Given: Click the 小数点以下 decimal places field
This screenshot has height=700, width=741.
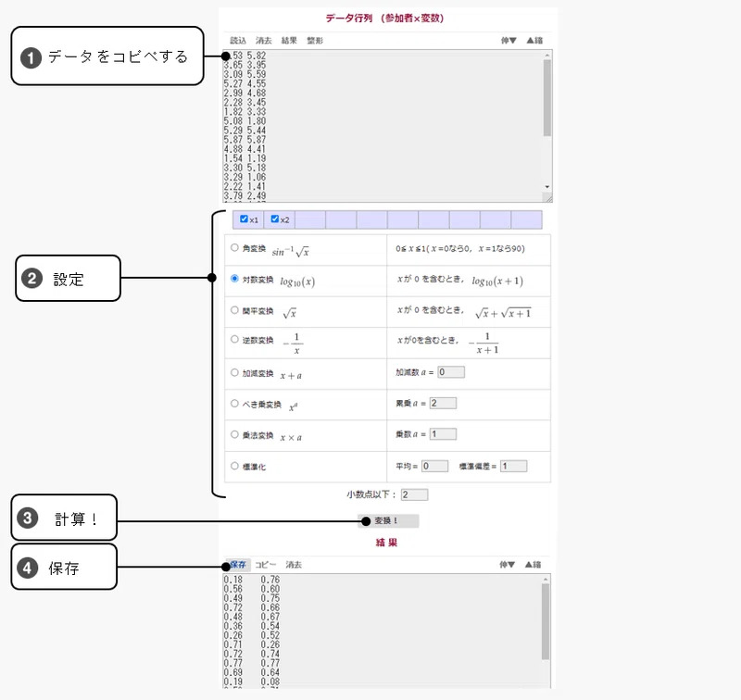Looking at the screenshot, I should (414, 494).
